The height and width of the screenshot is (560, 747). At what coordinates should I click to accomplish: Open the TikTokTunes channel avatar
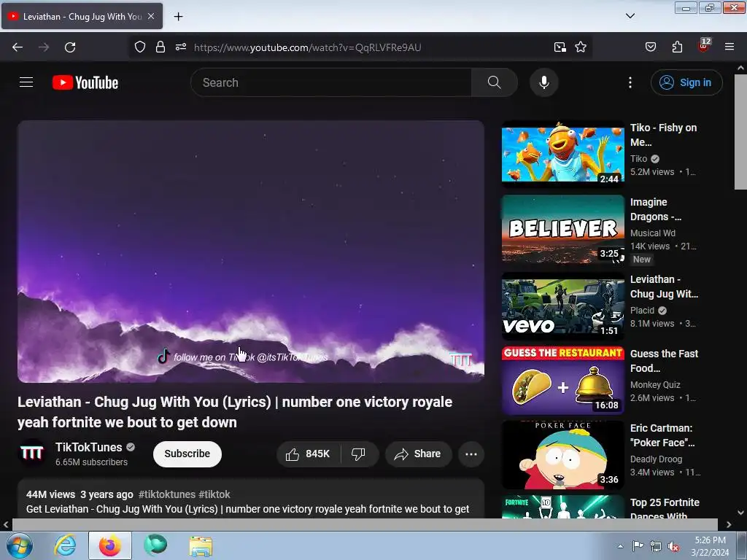point(32,453)
